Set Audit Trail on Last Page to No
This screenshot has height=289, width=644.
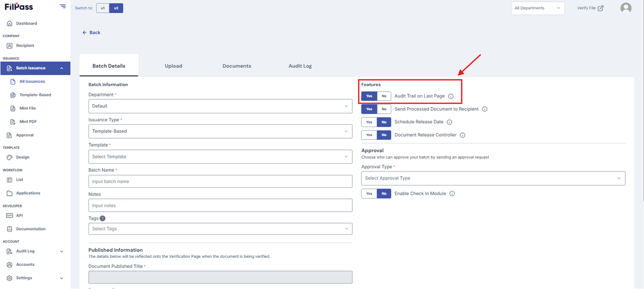[x=384, y=96]
